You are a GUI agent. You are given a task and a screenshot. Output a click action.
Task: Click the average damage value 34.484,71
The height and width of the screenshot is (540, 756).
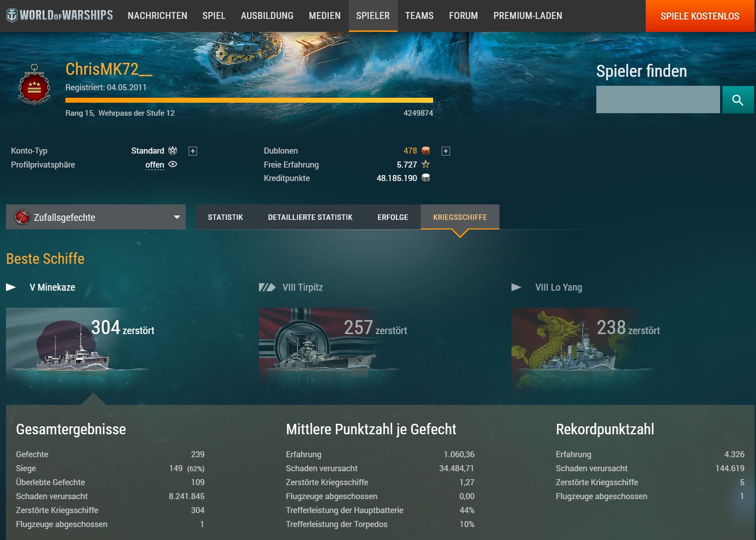point(457,468)
